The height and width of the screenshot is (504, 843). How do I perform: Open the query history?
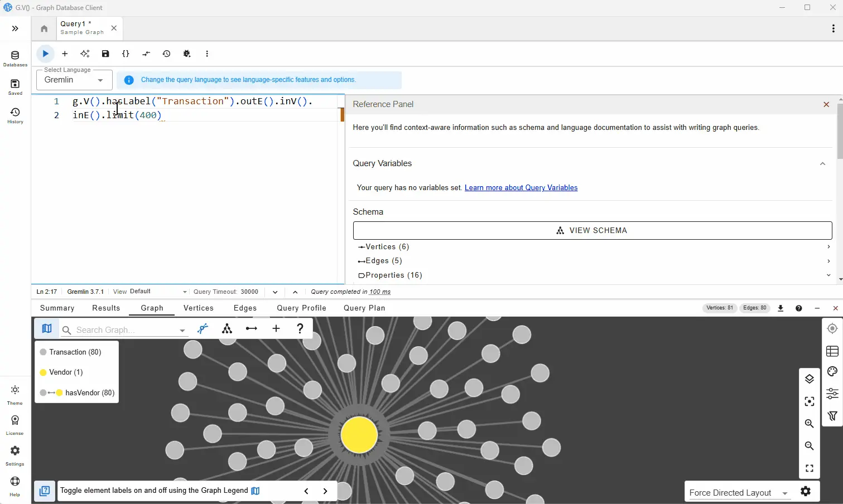166,54
